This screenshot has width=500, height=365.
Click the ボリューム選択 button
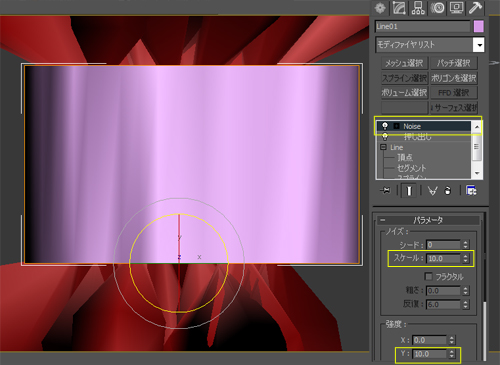point(404,93)
